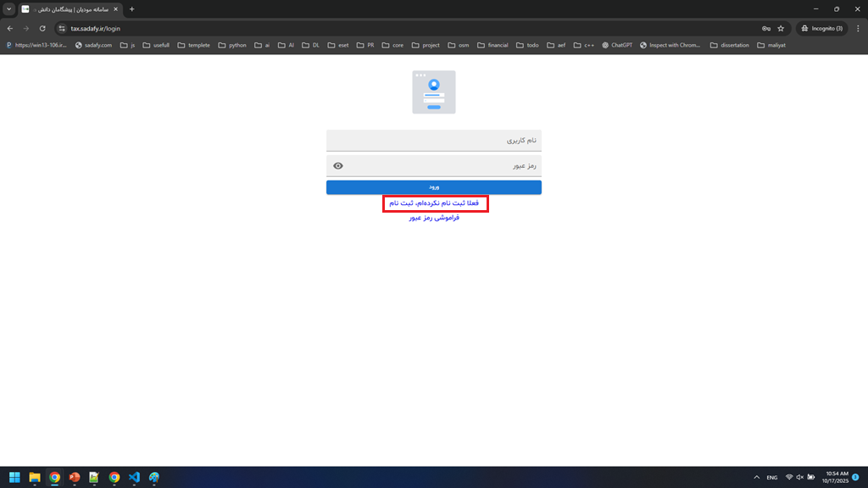
Task: Open the python bookmarks folder
Action: 232,45
